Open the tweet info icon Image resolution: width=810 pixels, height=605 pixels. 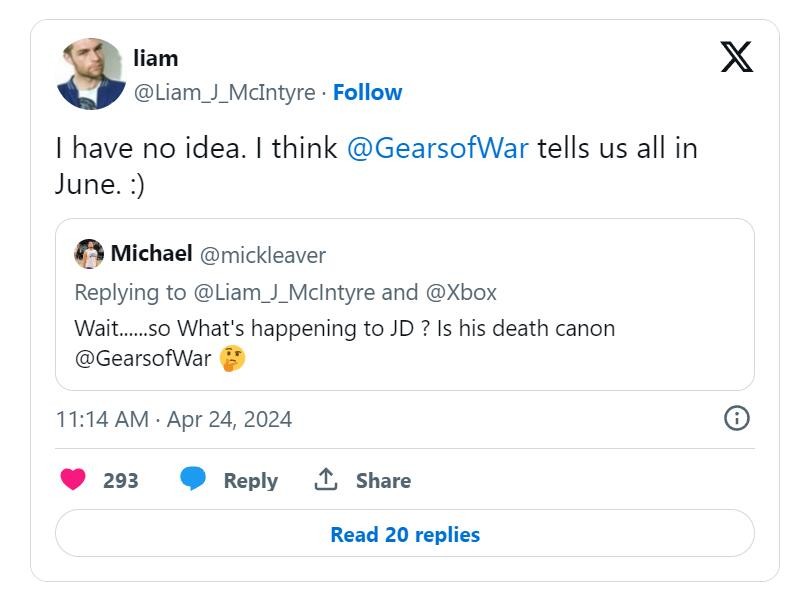pos(736,418)
